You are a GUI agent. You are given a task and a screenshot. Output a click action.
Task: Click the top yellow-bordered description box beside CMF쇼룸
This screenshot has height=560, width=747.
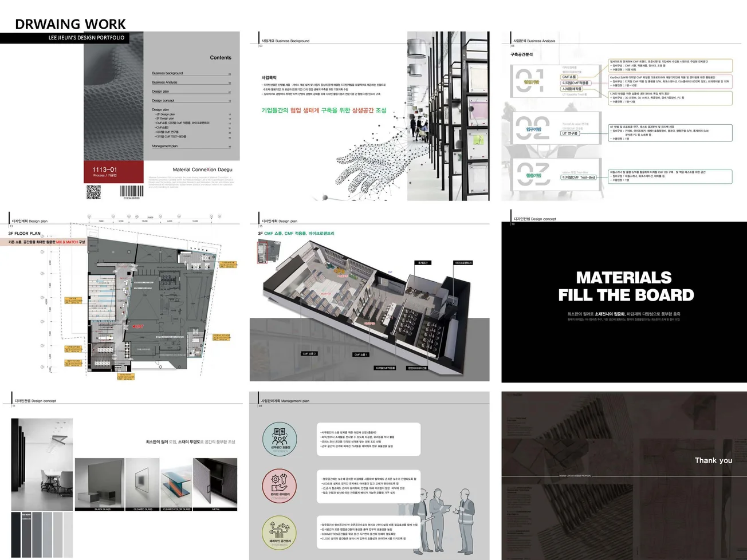point(670,65)
